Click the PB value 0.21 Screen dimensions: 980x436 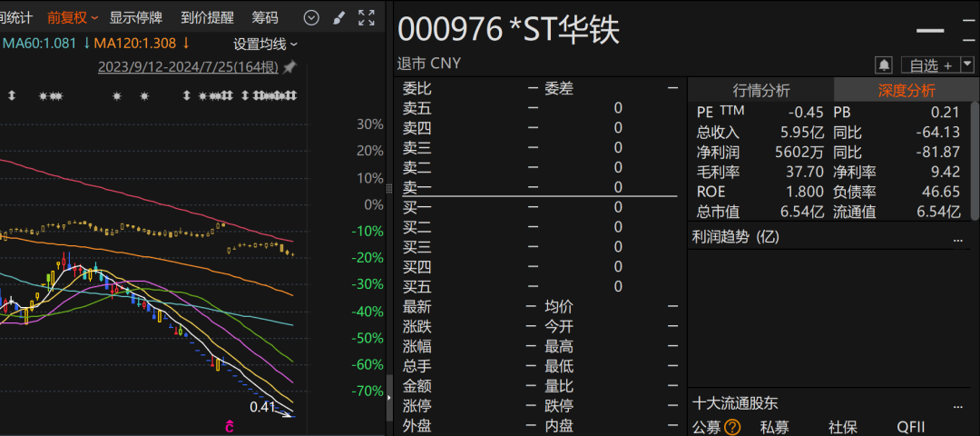(x=945, y=113)
